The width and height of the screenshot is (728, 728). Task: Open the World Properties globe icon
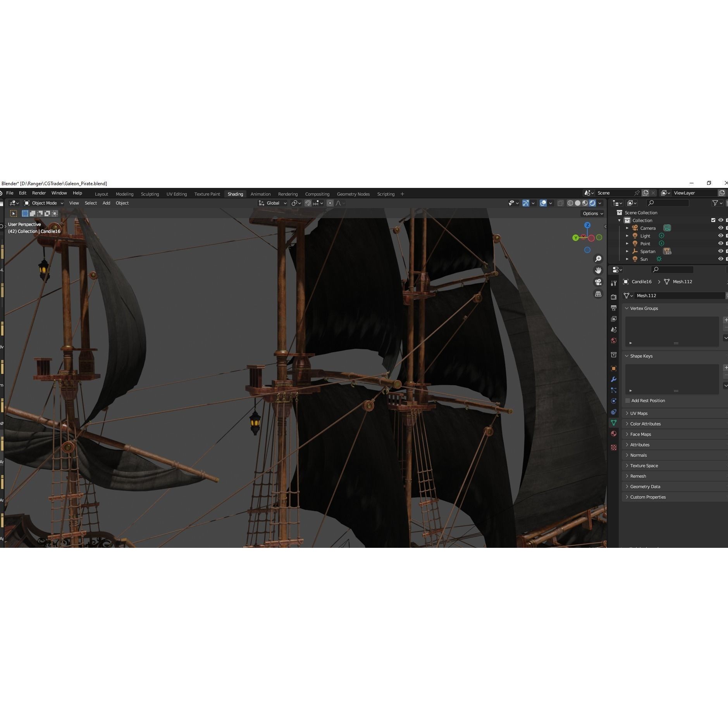(614, 341)
